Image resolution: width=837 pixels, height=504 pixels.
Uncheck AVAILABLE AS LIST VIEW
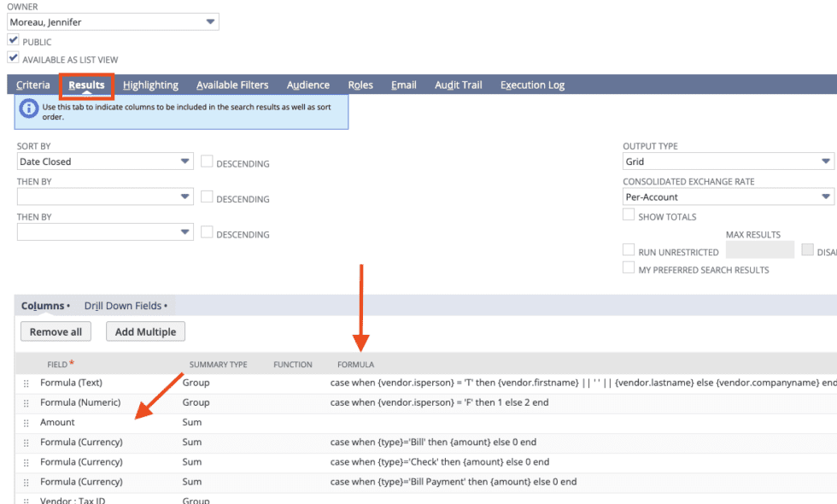coord(13,56)
